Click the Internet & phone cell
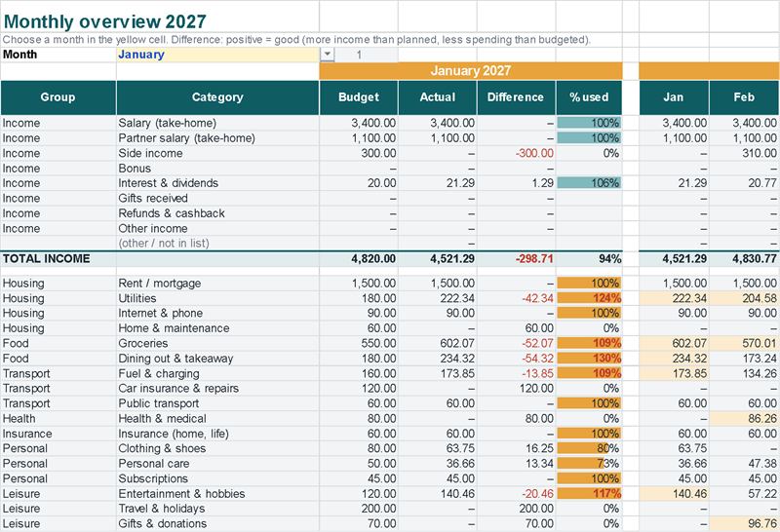The image size is (780, 532). click(x=217, y=313)
